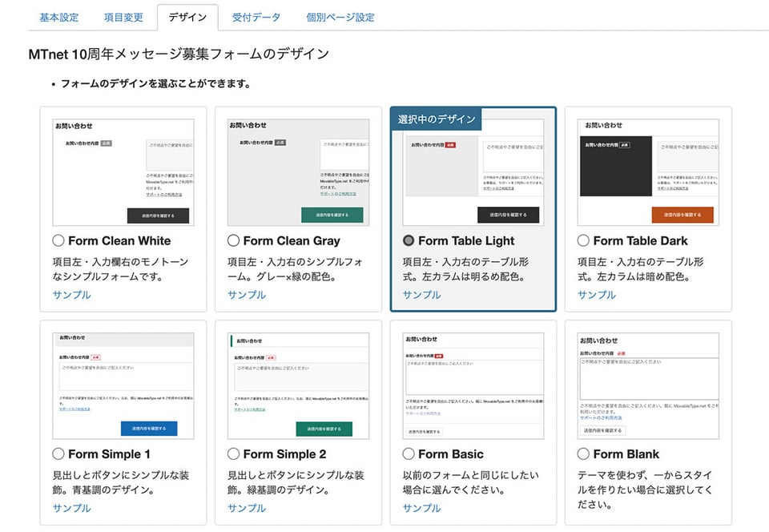
Task: Click the Form Simple 1 preview thumbnail
Action: (123, 386)
